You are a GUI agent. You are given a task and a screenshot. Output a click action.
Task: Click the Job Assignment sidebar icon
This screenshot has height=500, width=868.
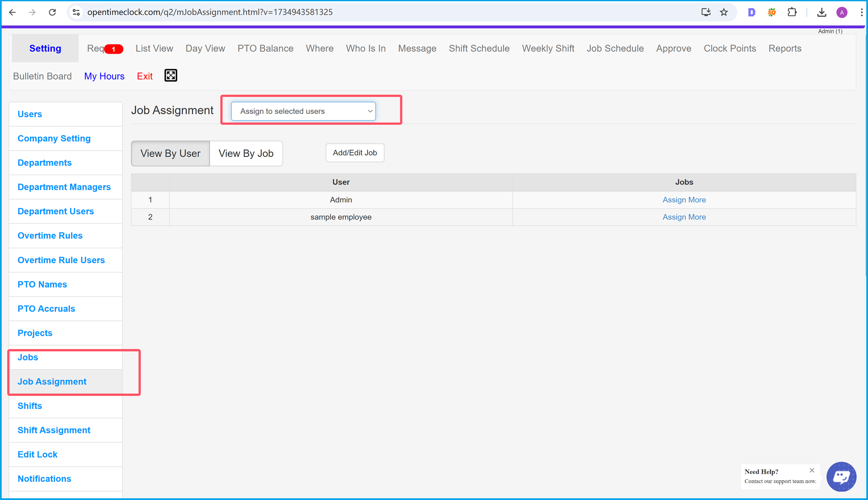tap(52, 381)
